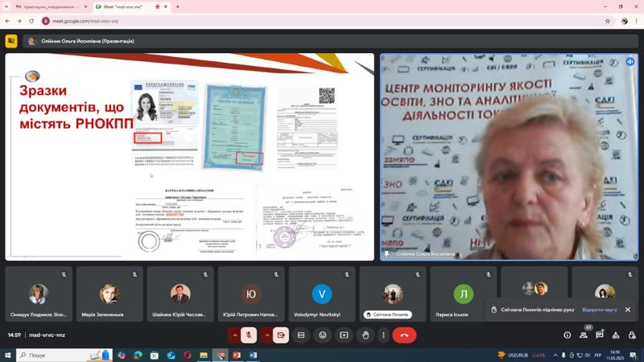
Task: Click muted mic icon on Марія Зеленецька tile
Action: (x=134, y=274)
